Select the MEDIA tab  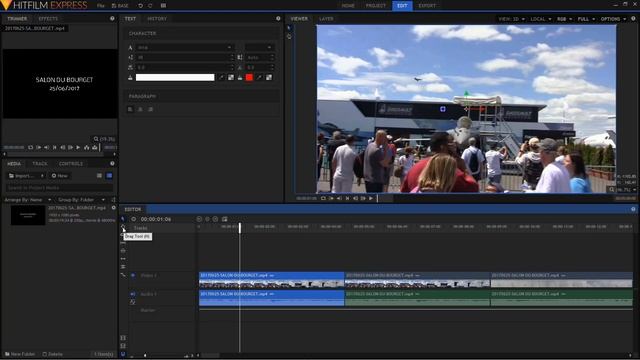pyautogui.click(x=14, y=164)
